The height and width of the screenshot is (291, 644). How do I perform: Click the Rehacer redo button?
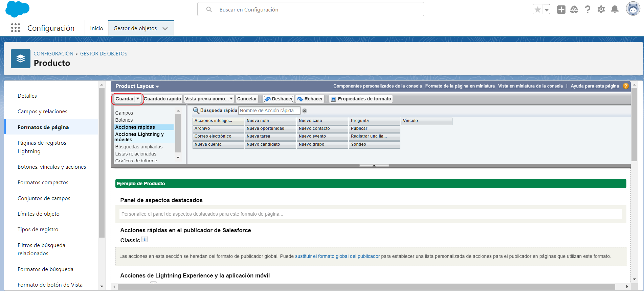point(310,99)
